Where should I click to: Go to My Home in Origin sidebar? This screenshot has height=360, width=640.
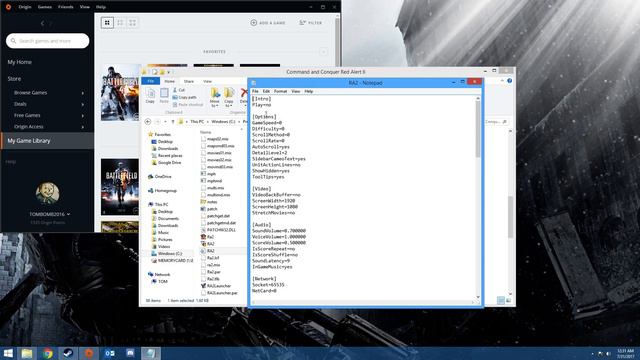click(20, 62)
